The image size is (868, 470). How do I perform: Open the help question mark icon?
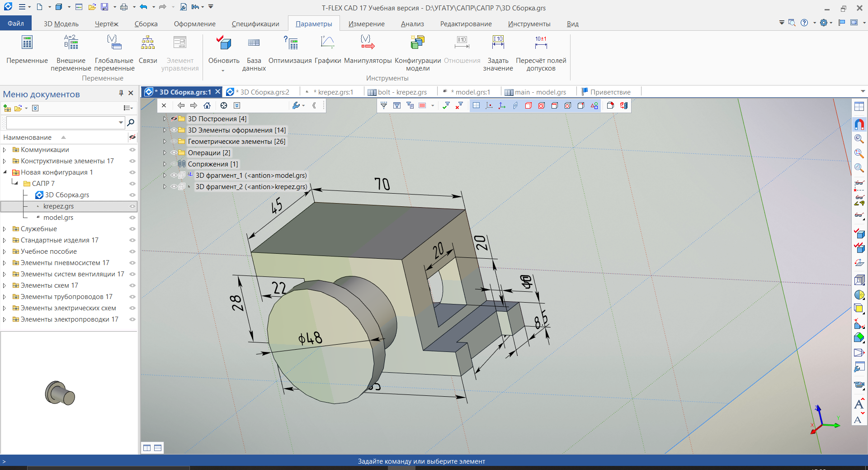[804, 23]
